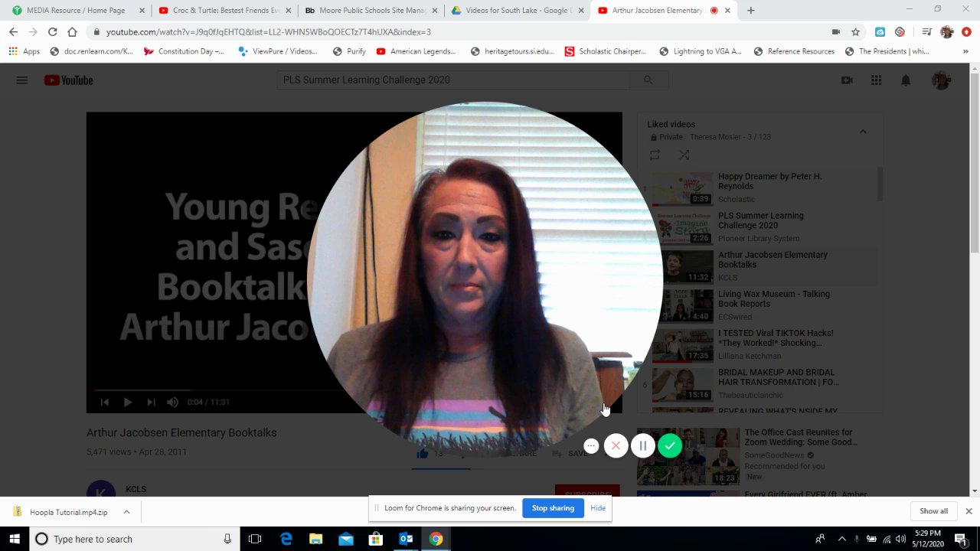Toggle playlist loop button

(x=655, y=155)
